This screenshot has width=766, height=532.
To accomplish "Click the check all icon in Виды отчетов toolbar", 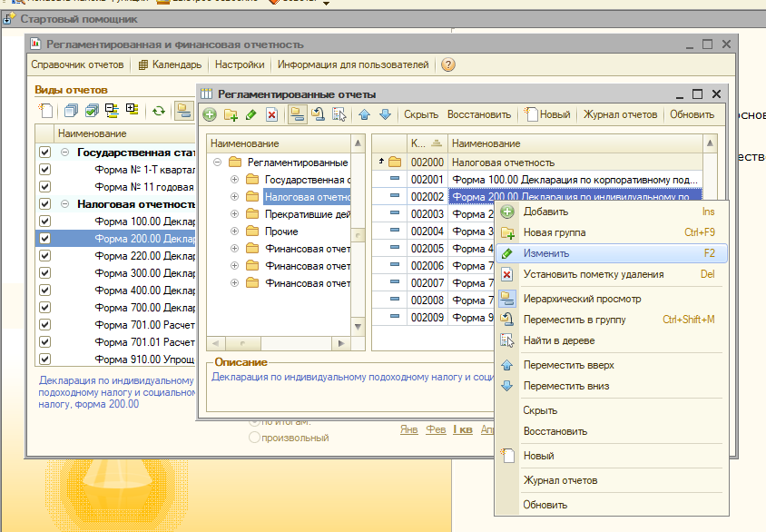I will coord(92,111).
